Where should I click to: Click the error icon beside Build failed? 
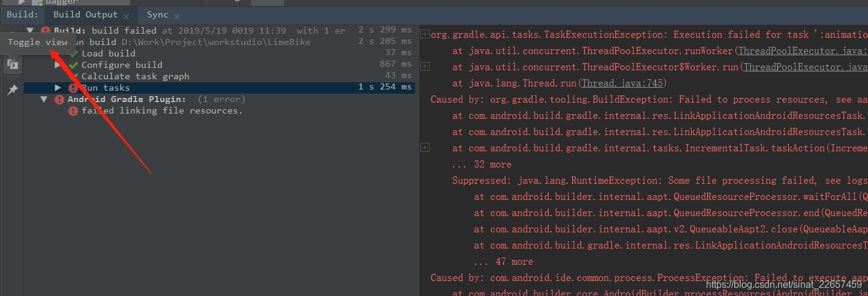pyautogui.click(x=45, y=30)
